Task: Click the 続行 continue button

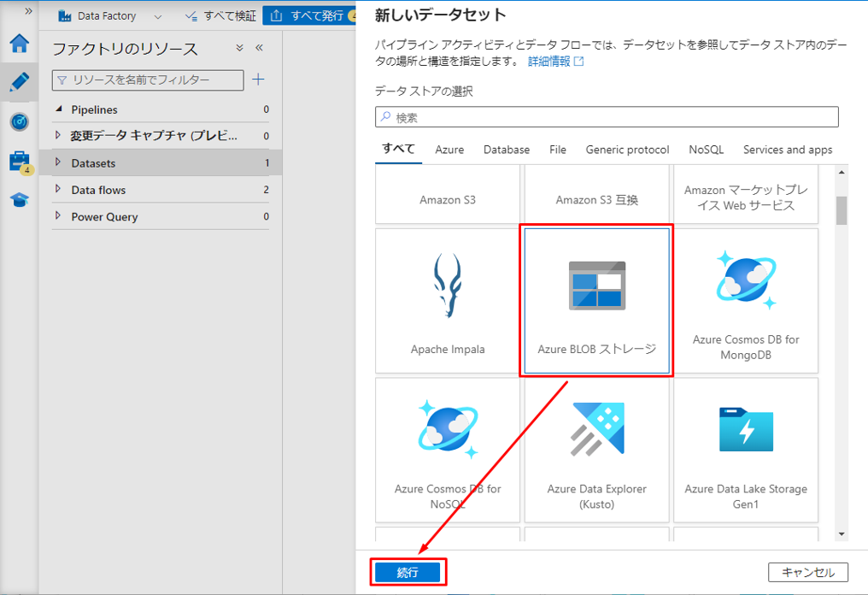Action: pos(408,572)
